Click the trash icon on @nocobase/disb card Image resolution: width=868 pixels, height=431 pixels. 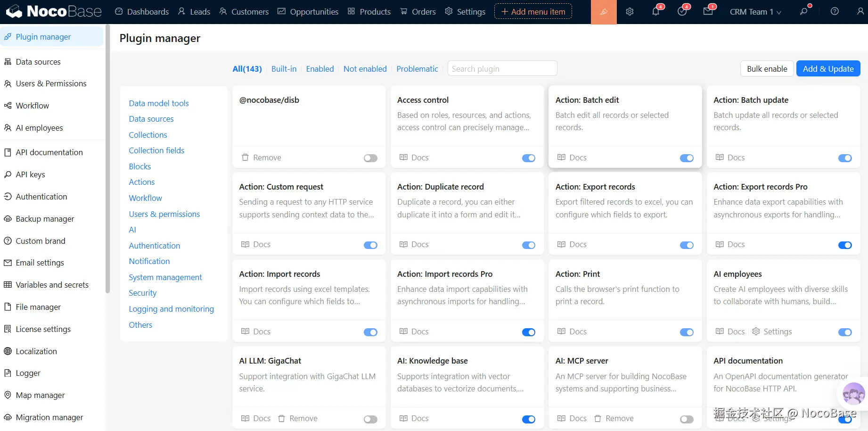tap(245, 157)
